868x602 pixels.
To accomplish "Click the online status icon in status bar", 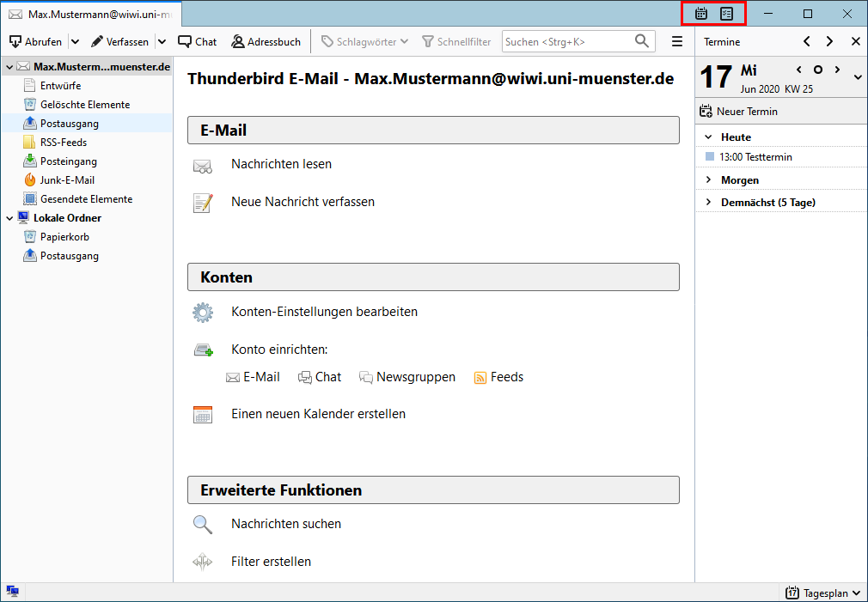I will point(12,592).
